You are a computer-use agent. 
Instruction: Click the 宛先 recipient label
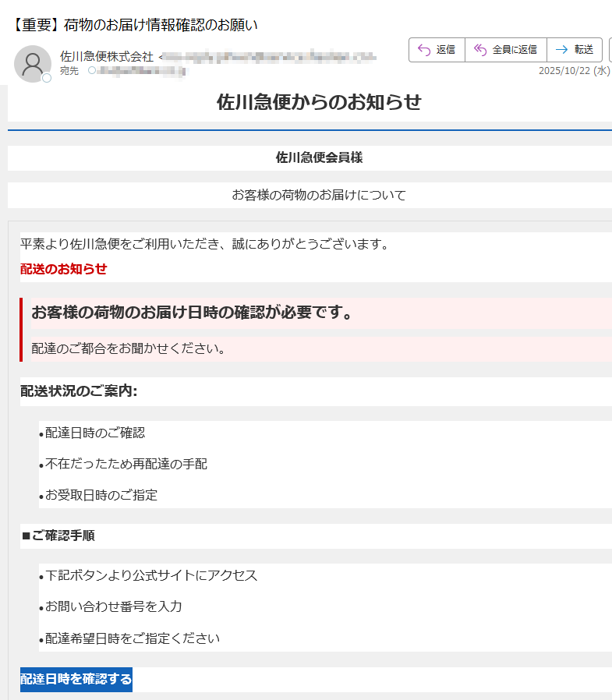click(x=69, y=70)
